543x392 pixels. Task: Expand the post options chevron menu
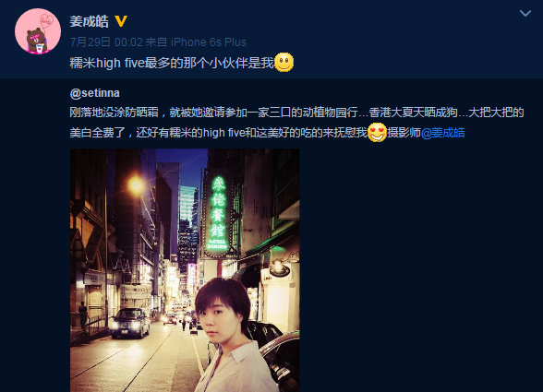click(525, 14)
